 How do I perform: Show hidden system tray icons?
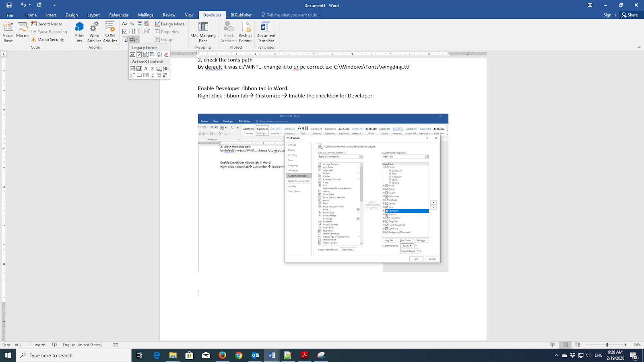pyautogui.click(x=556, y=355)
